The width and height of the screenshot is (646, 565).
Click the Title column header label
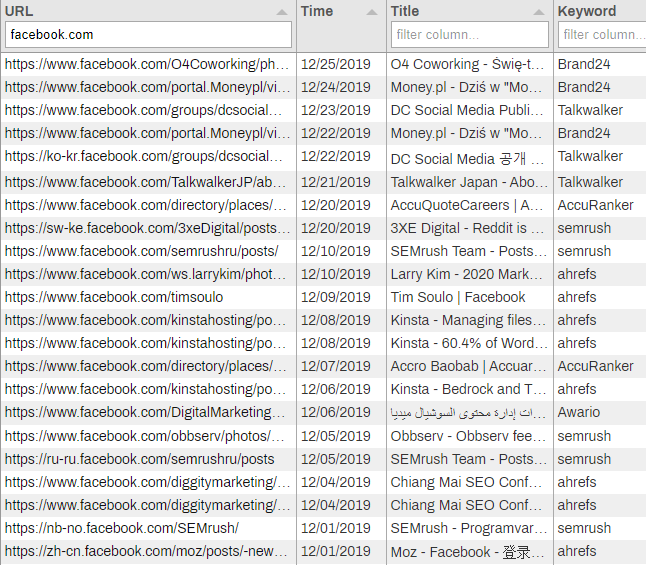[x=405, y=11]
